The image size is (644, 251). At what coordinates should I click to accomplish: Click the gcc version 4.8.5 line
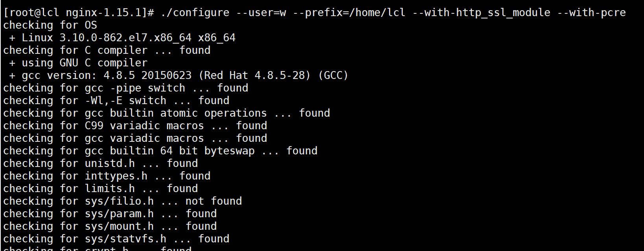pyautogui.click(x=179, y=76)
